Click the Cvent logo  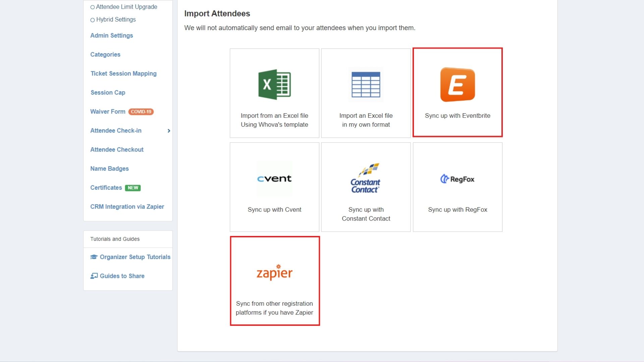[x=274, y=179]
